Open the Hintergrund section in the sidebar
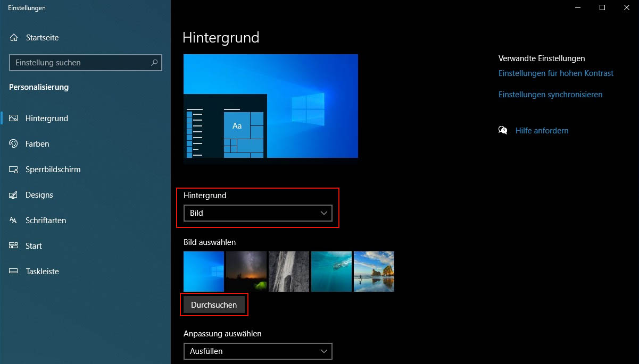Image resolution: width=639 pixels, height=364 pixels. tap(47, 118)
